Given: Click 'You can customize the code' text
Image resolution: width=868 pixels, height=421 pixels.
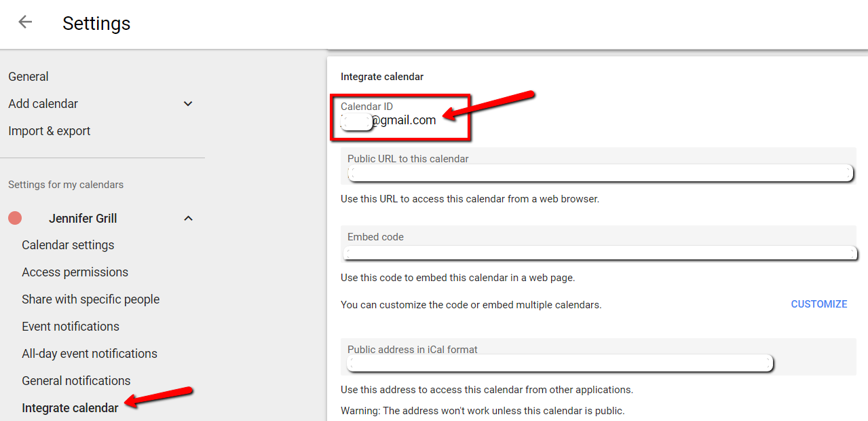Looking at the screenshot, I should point(471,305).
